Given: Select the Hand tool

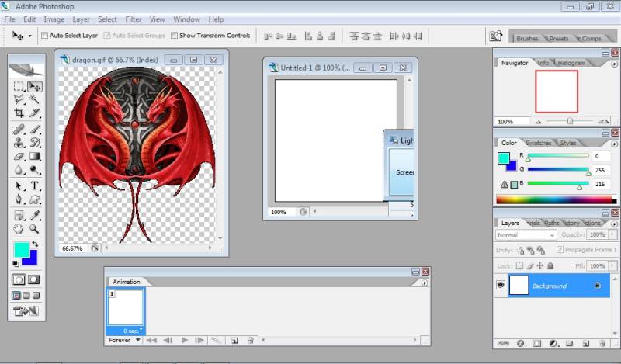Looking at the screenshot, I should click(x=19, y=229).
